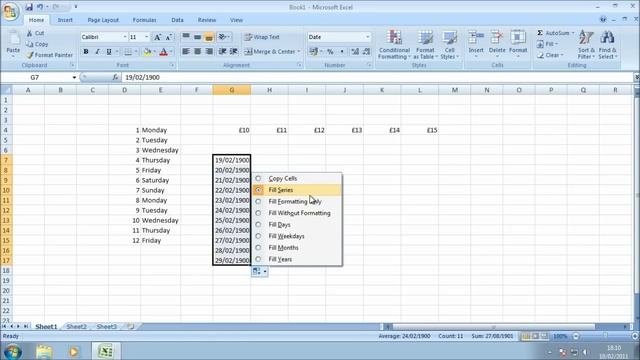Viewport: 640px width, 360px height.
Task: Expand Clipboard group dialog launcher
Action: (72, 65)
